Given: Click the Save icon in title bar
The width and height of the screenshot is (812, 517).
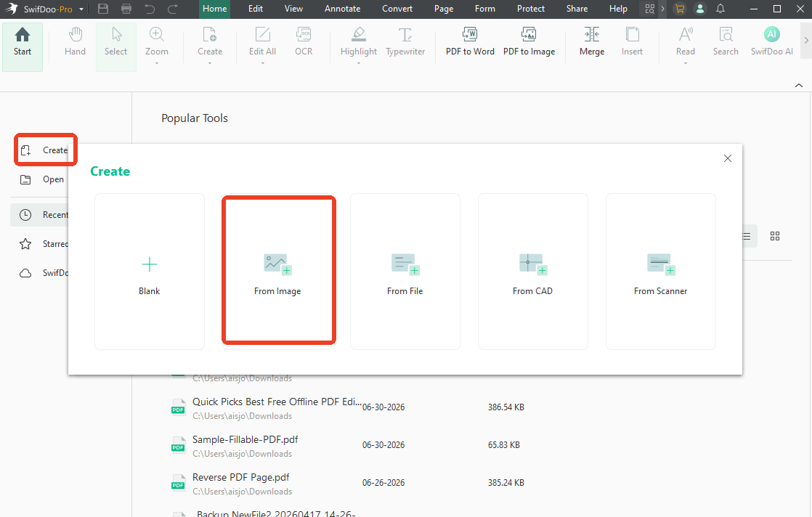Looking at the screenshot, I should 103,9.
